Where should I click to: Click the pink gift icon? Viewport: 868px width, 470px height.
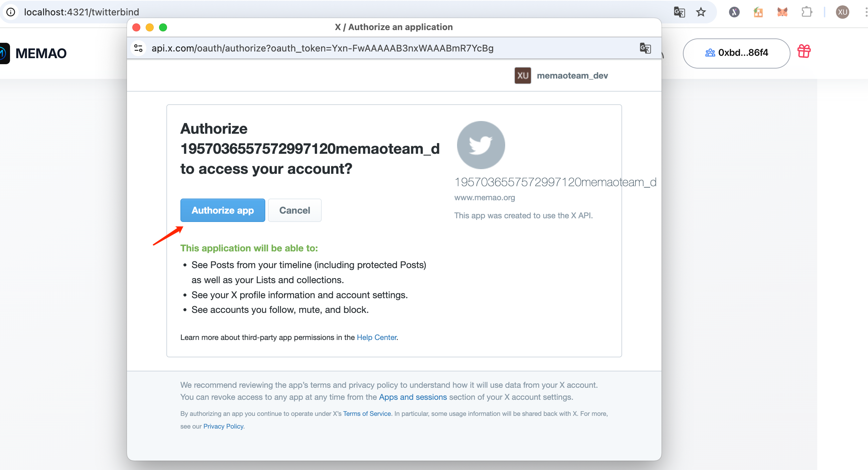(804, 51)
